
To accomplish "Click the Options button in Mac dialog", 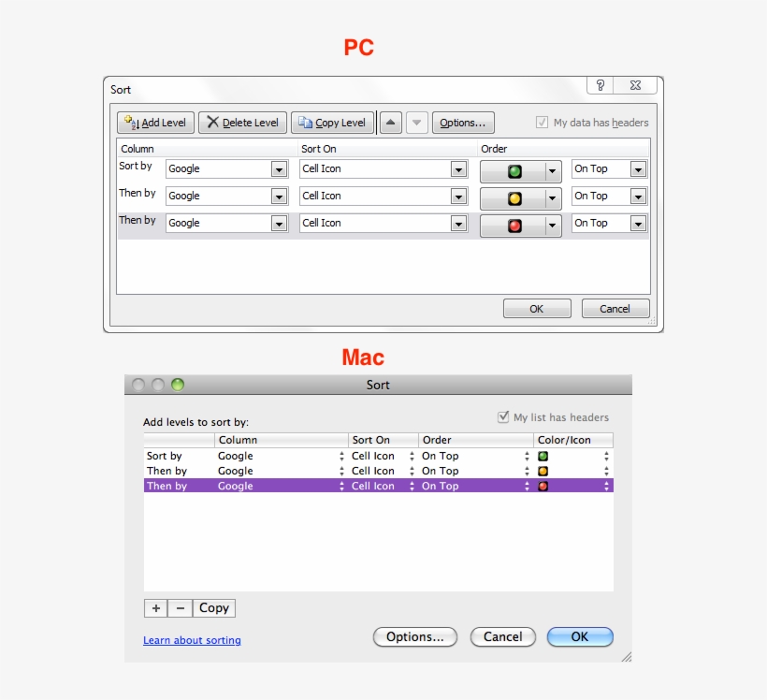I will coord(415,636).
